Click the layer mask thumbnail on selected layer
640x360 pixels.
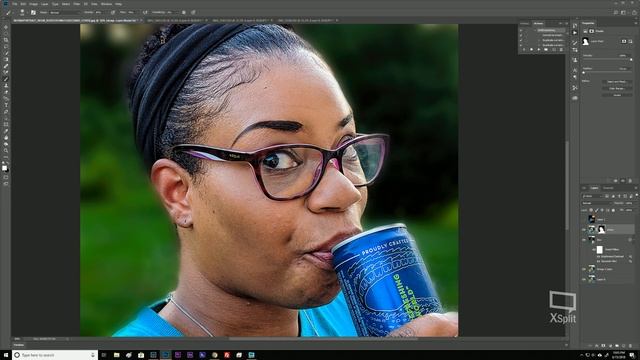click(602, 229)
